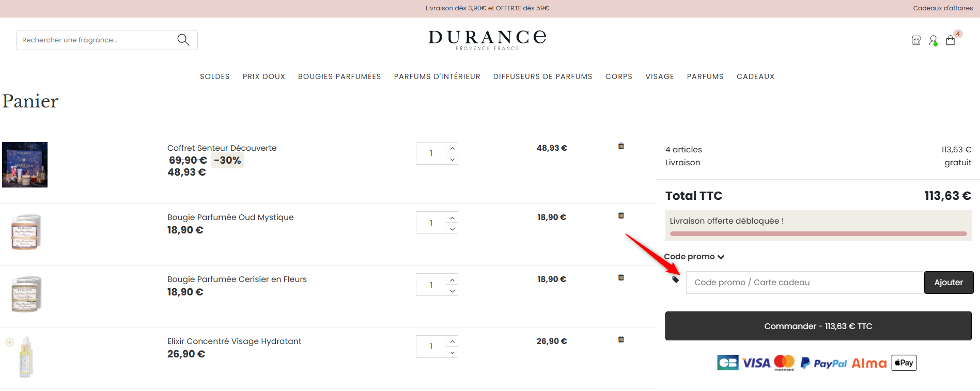This screenshot has height=391, width=980.
Task: Click the search magnifier icon
Action: (x=183, y=40)
